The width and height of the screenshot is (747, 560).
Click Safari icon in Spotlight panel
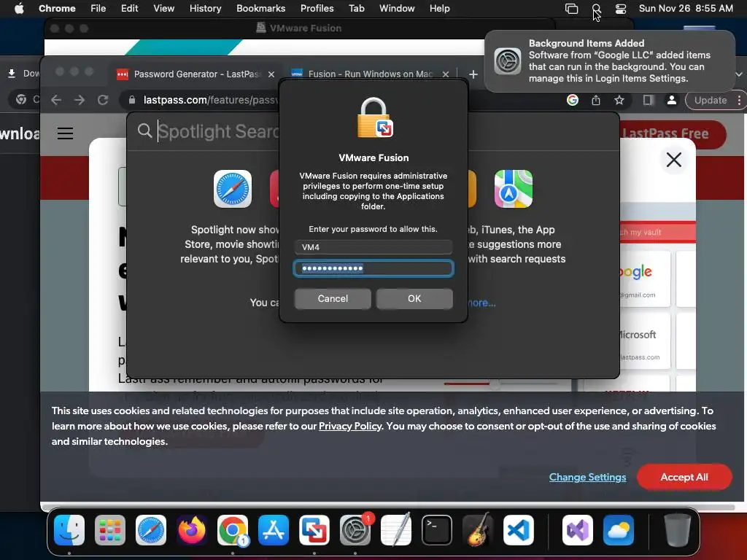pos(233,189)
